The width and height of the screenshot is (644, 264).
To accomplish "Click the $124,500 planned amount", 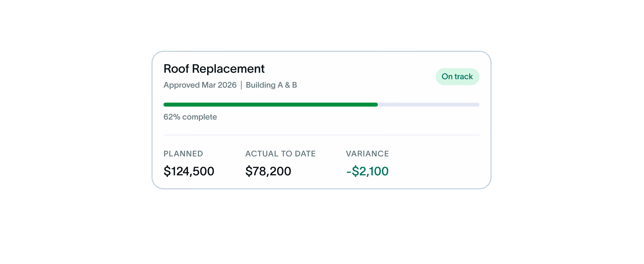I will pos(189,171).
